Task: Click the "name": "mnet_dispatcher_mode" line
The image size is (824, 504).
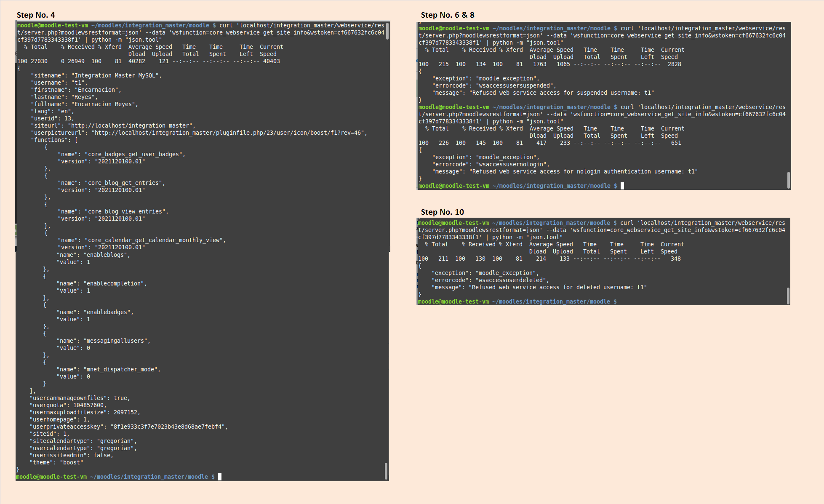Action: (109, 370)
